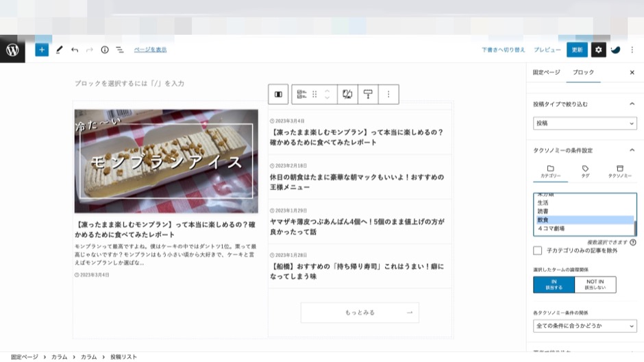Open the ヤマザキ薄皮つぶあんぱん post entry

click(x=360, y=222)
